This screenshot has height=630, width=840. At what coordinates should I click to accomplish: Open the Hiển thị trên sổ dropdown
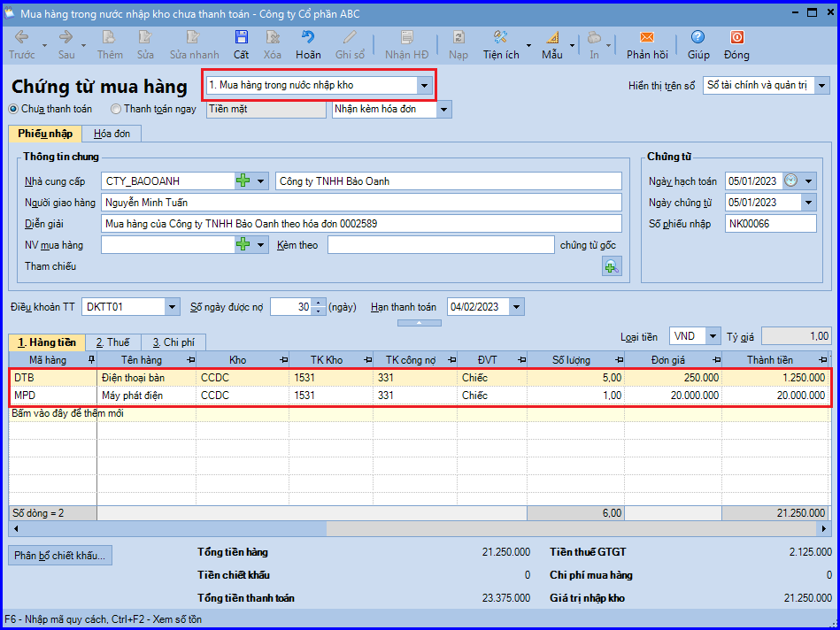click(822, 85)
